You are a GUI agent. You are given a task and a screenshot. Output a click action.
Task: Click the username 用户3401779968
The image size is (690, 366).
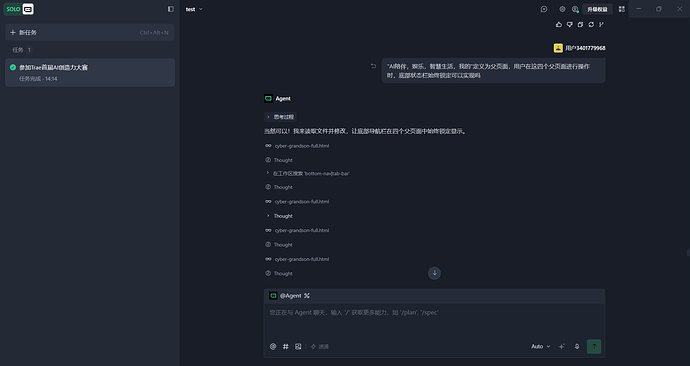pyautogui.click(x=585, y=48)
